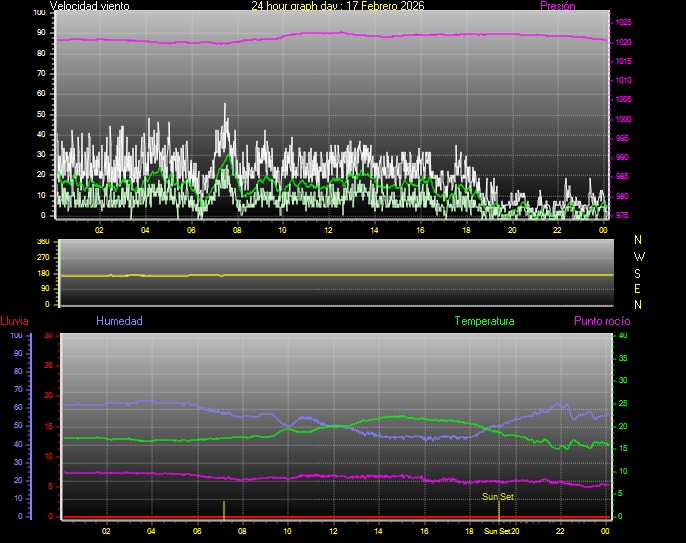
Task: Click the 1025 value on pressure axis
Action: point(623,22)
